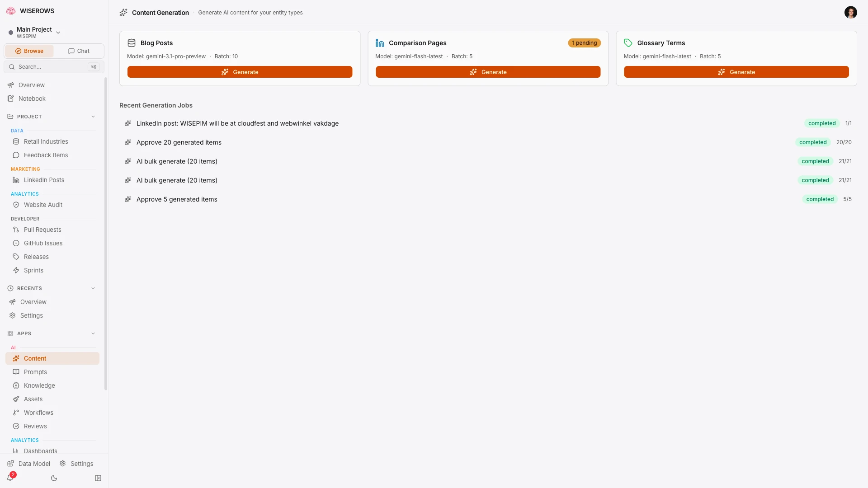The height and width of the screenshot is (488, 868).
Task: Select the Dashboards chart icon
Action: 16,451
